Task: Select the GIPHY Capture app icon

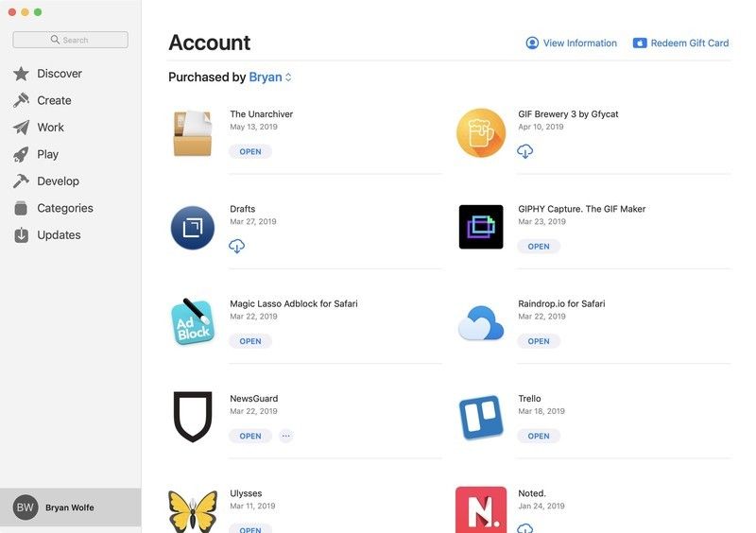Action: point(481,227)
